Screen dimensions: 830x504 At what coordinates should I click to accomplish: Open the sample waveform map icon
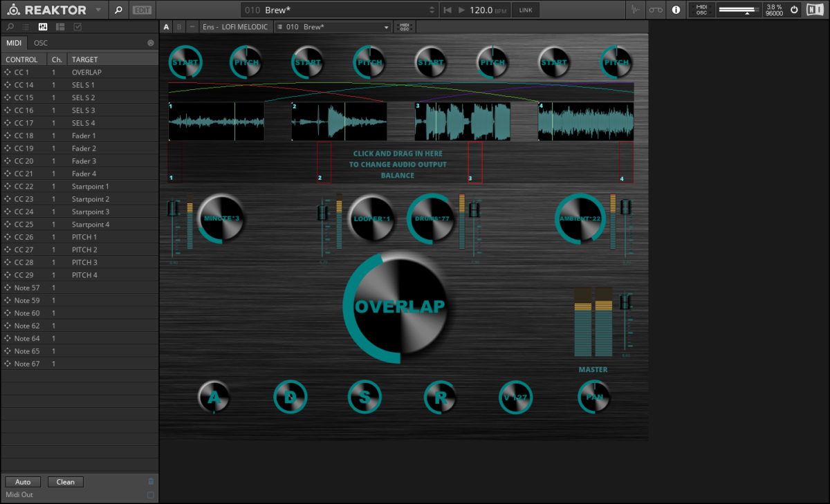[x=636, y=10]
